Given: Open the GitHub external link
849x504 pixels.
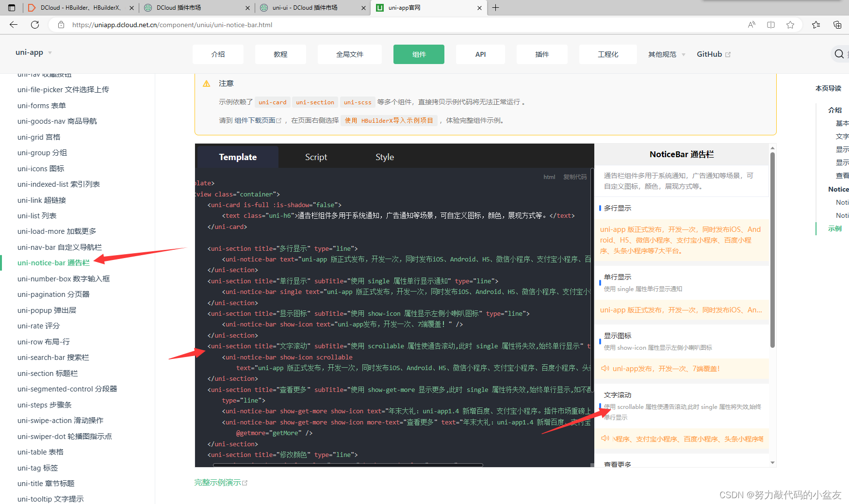Looking at the screenshot, I should click(x=713, y=54).
